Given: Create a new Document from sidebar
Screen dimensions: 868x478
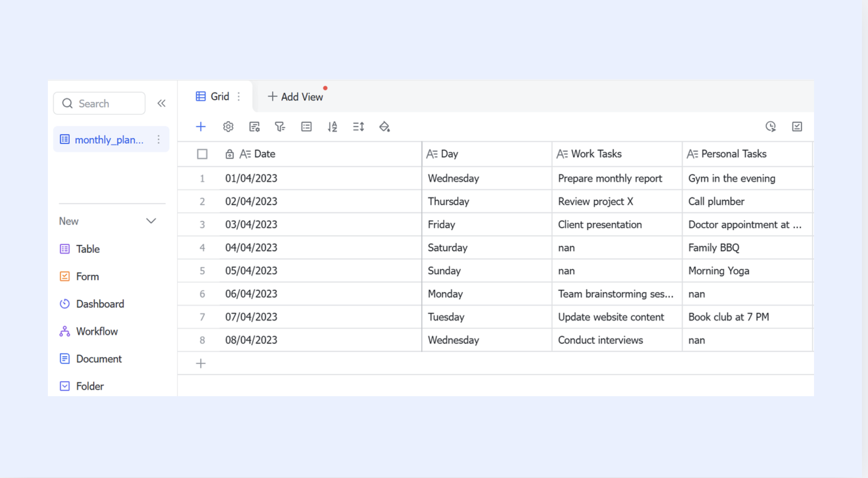Looking at the screenshot, I should (x=90, y=359).
